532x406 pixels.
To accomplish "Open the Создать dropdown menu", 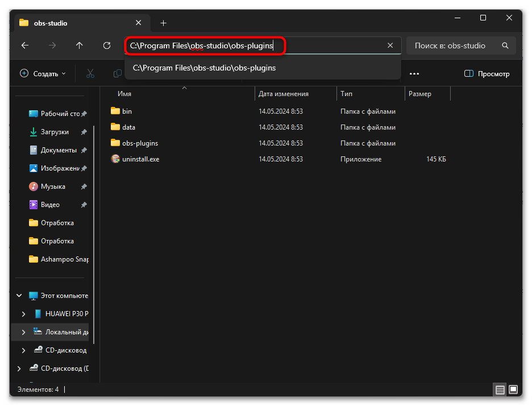I will 43,73.
